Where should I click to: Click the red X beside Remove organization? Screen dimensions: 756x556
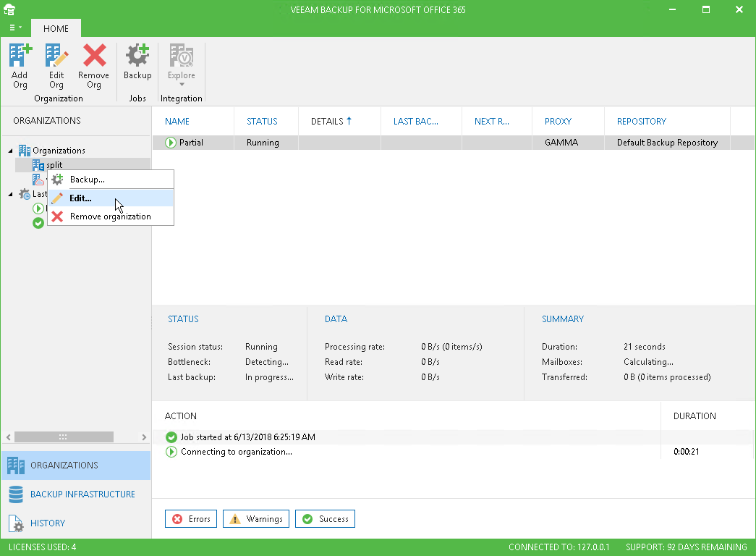point(57,216)
